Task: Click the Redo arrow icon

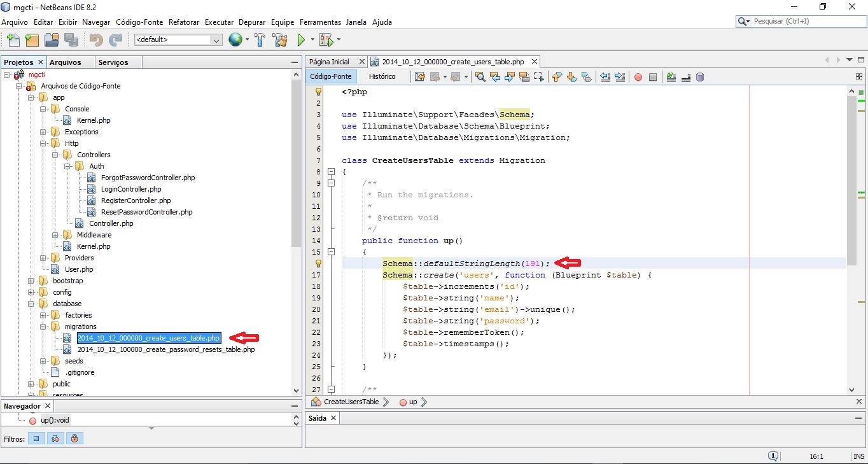Action: click(115, 39)
